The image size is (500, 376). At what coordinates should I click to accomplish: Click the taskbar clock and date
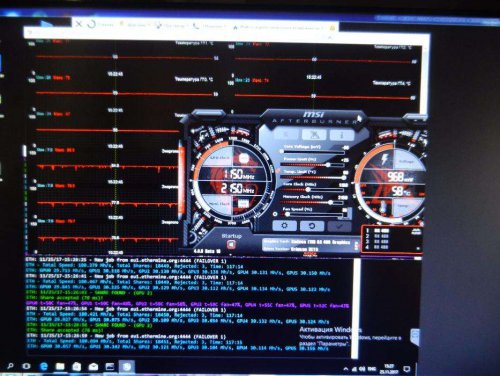tap(389, 369)
